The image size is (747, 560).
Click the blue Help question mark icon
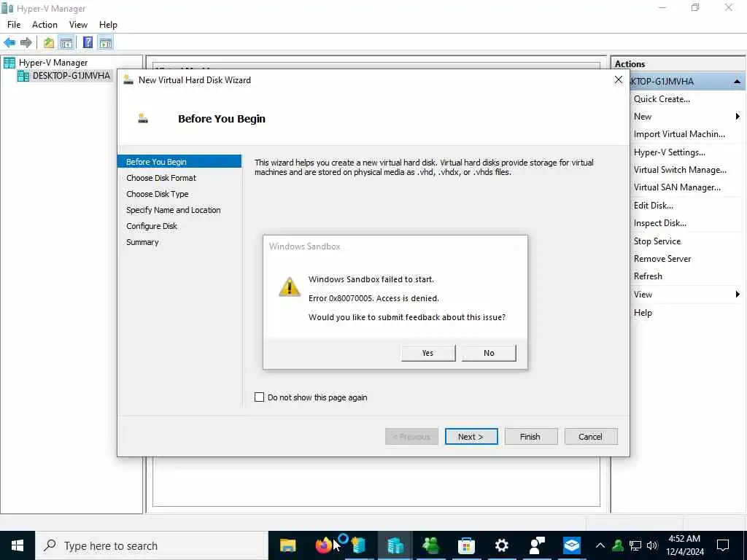tap(88, 43)
